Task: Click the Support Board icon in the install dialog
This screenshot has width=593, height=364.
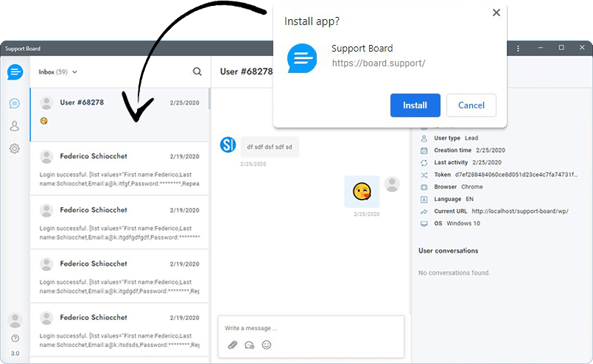Action: 302,58
